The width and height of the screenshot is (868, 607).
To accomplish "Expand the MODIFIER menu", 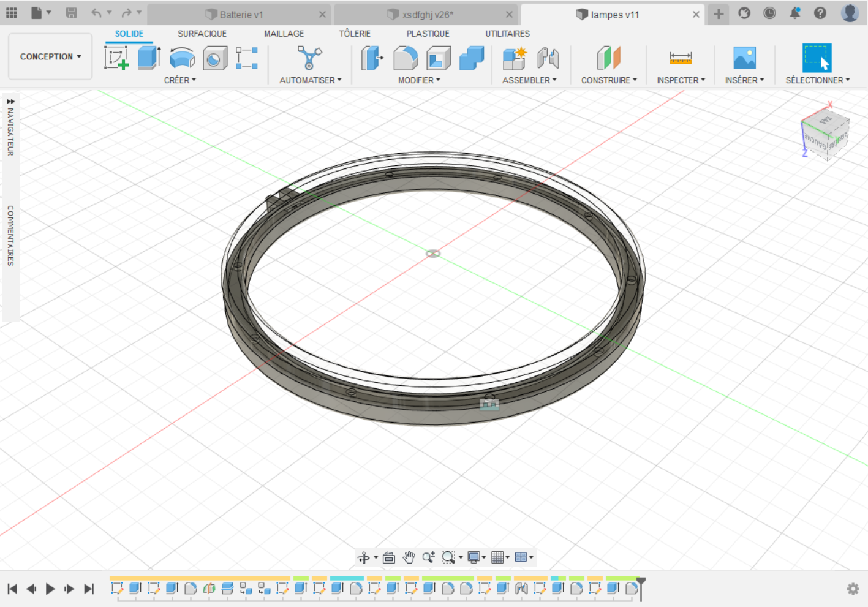I will point(419,80).
